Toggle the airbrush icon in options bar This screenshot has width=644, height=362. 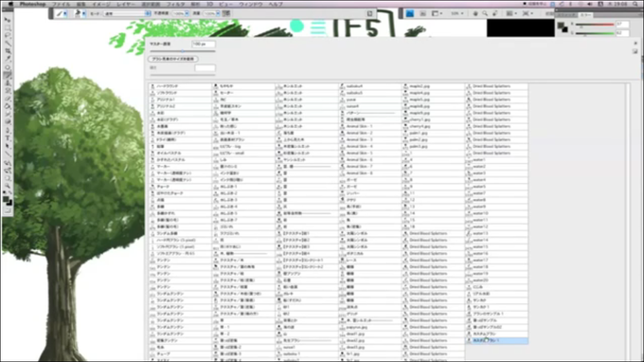[226, 13]
